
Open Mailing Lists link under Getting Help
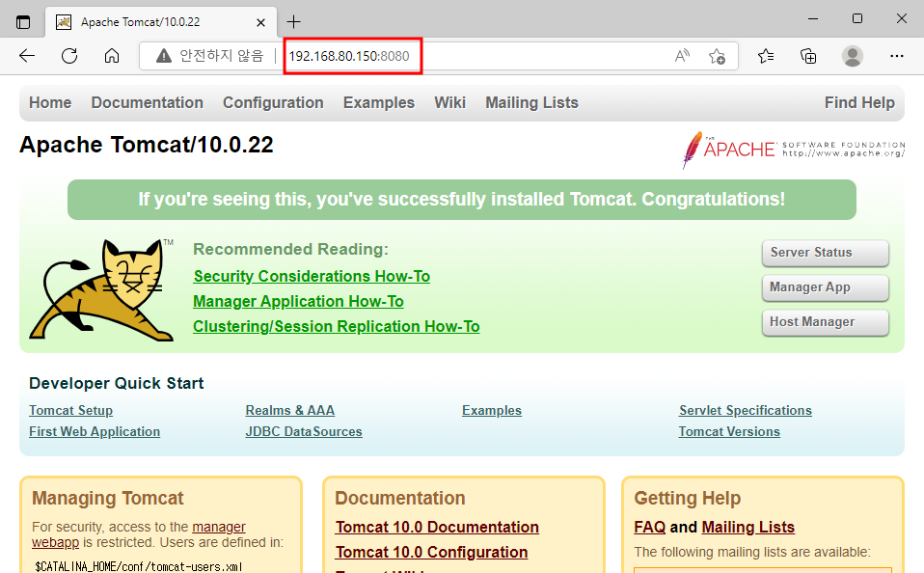point(748,527)
